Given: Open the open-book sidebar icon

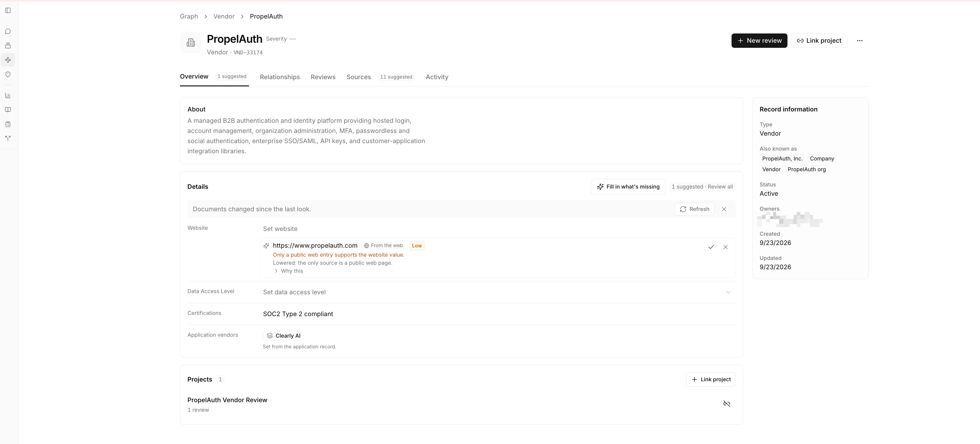Looking at the screenshot, I should click(x=8, y=110).
